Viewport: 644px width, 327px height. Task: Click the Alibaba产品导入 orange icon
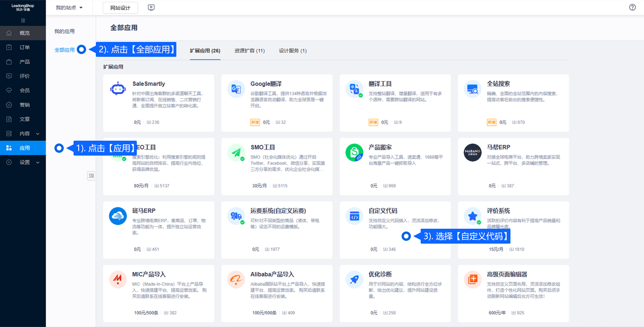[236, 279]
